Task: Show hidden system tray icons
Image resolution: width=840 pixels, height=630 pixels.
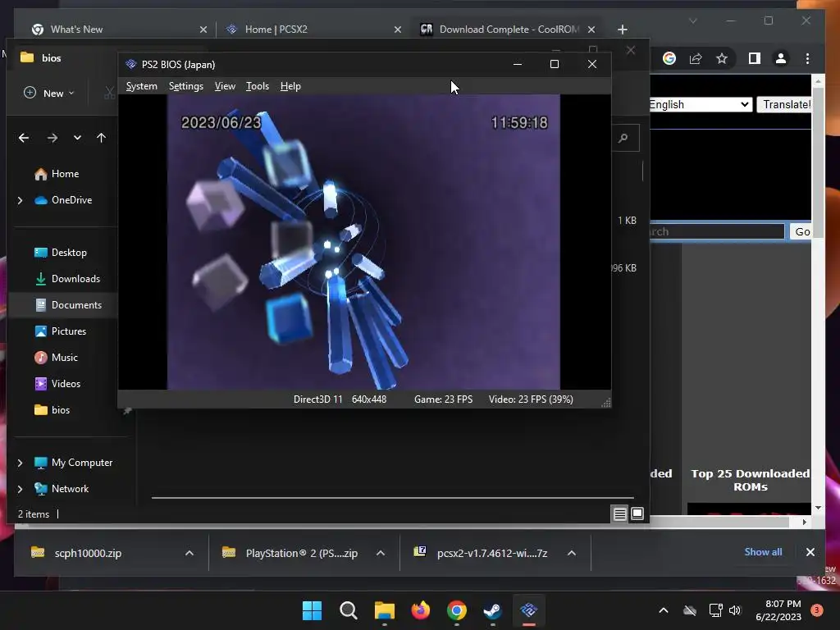Action: [x=663, y=610]
